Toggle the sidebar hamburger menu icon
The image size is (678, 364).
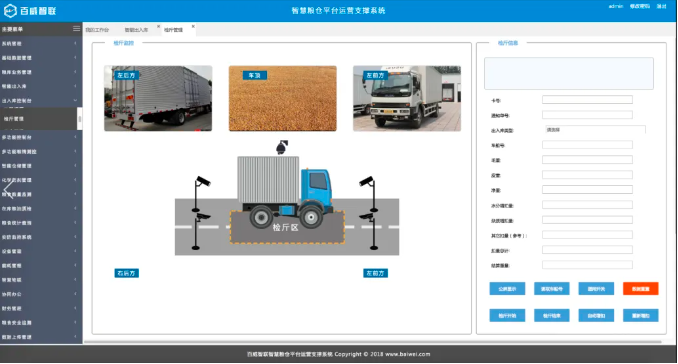(77, 29)
